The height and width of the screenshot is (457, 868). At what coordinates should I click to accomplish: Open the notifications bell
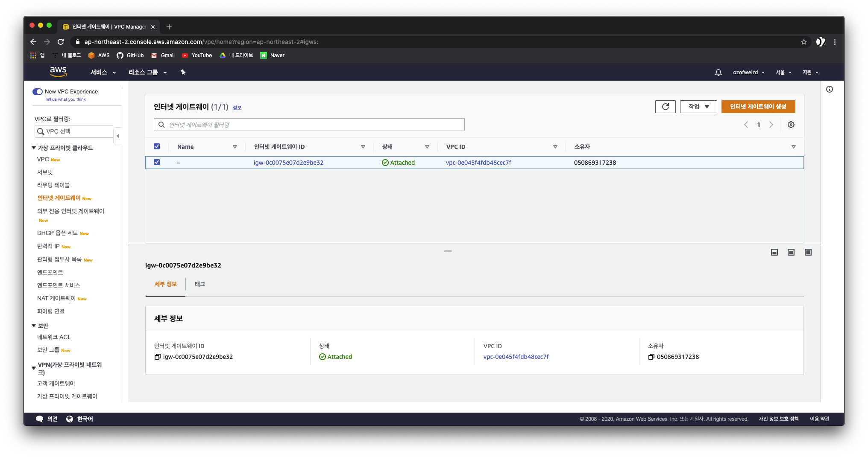(x=718, y=72)
